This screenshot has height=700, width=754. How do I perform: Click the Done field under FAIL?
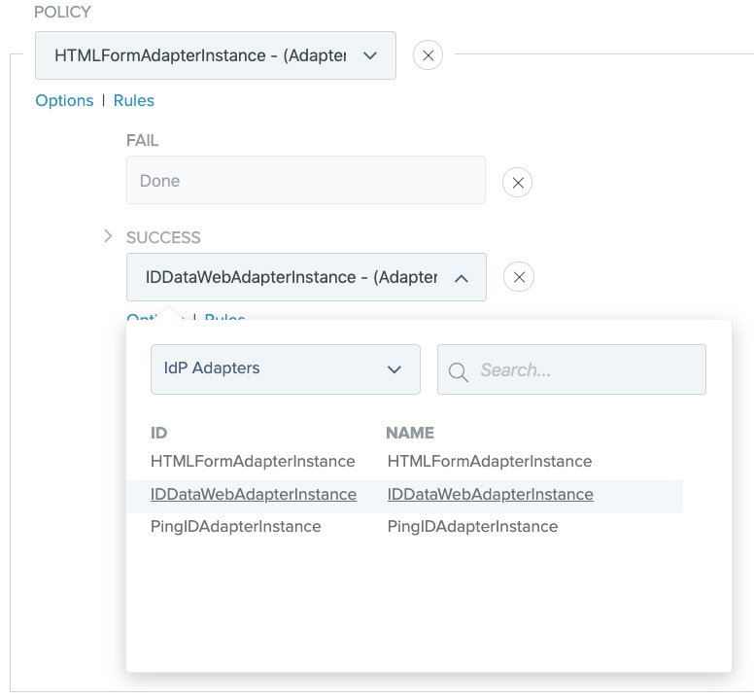tap(305, 181)
